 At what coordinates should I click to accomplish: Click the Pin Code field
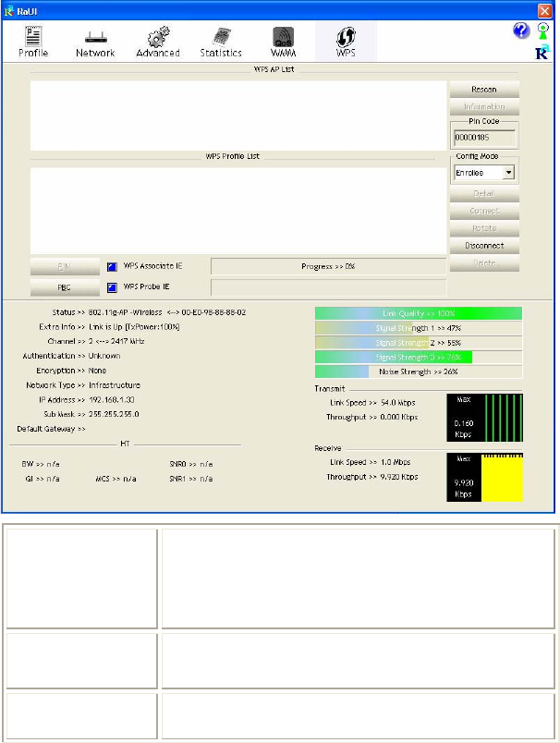point(484,138)
